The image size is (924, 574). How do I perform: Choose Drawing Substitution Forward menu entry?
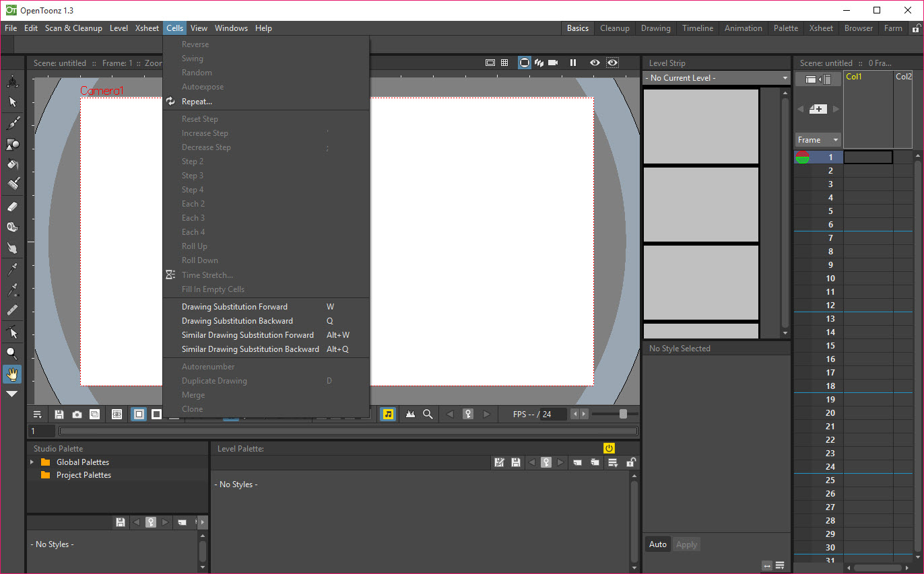(x=234, y=307)
